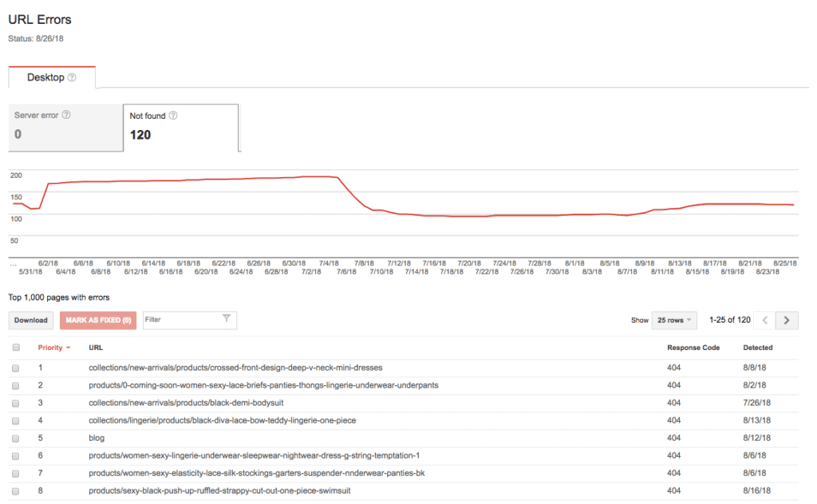This screenshot has height=504, width=817.
Task: Open the 25 rows dropdown
Action: pos(674,321)
